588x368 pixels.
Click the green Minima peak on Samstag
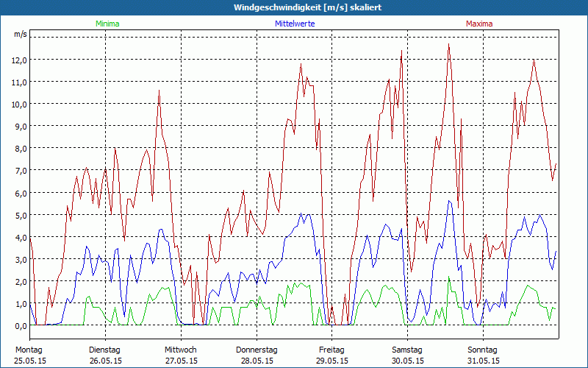tap(448, 277)
